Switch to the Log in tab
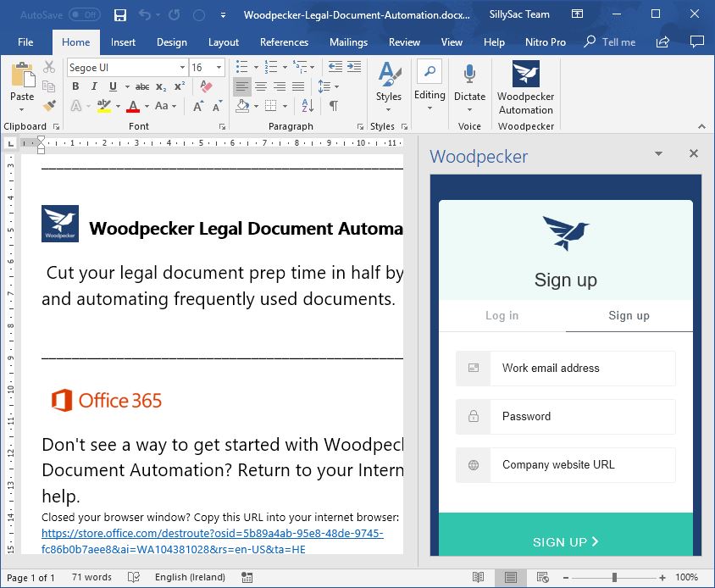This screenshot has width=715, height=588. (x=502, y=315)
